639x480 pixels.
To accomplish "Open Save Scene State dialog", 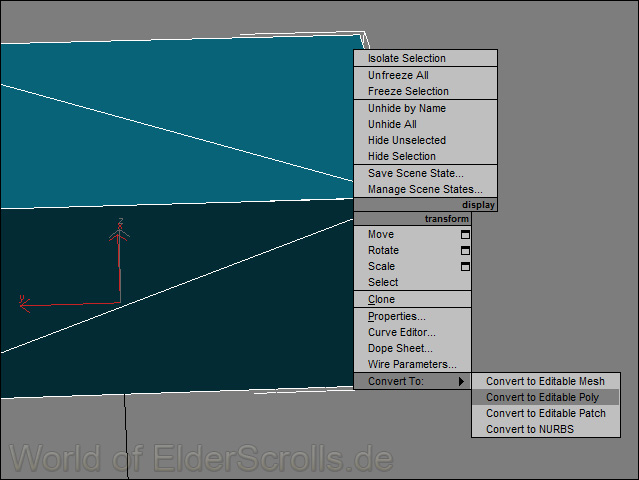I will [x=415, y=173].
